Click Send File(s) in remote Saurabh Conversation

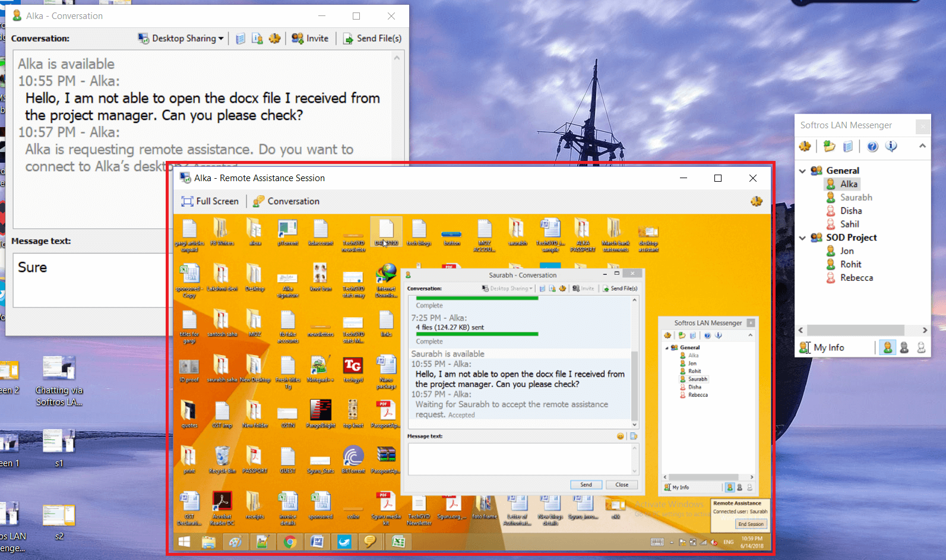tap(620, 289)
